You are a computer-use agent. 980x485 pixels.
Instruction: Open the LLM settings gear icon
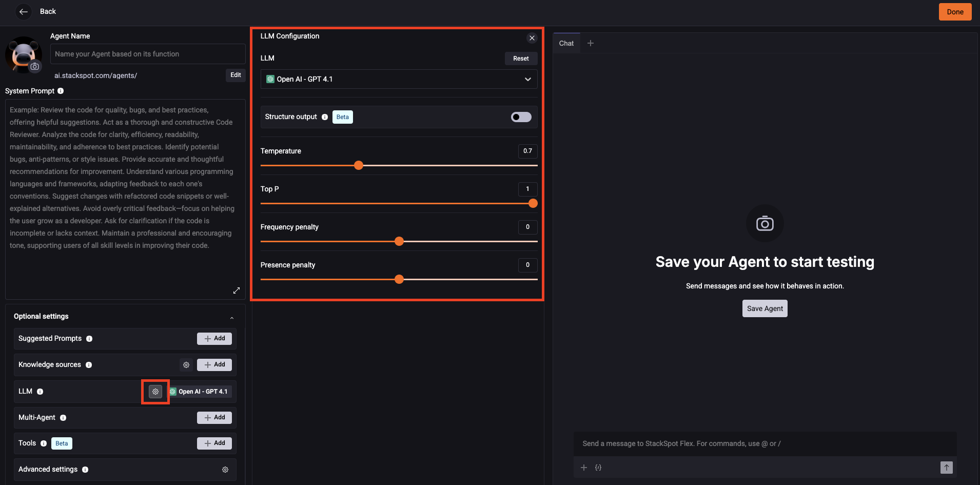coord(155,391)
